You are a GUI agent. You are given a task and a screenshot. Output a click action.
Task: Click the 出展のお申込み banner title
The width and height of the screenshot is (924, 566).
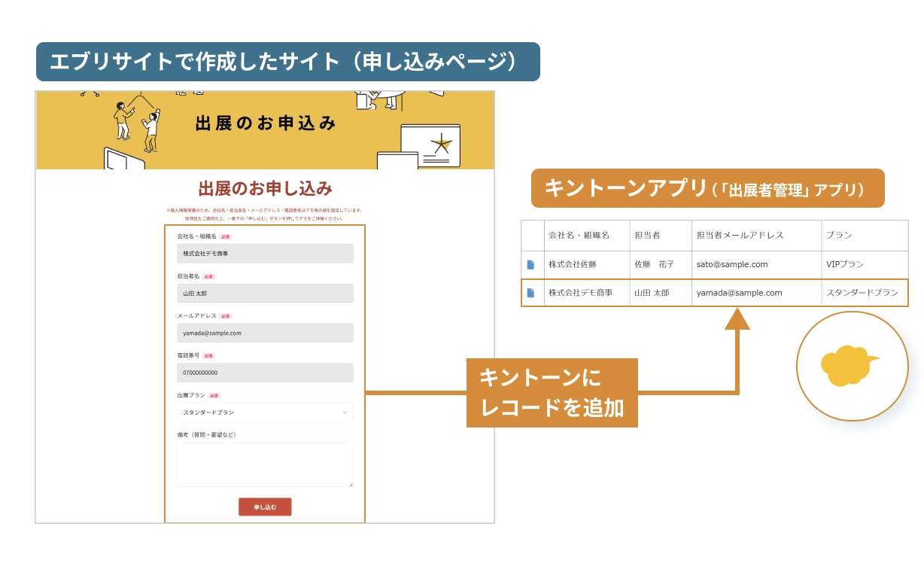coord(265,123)
